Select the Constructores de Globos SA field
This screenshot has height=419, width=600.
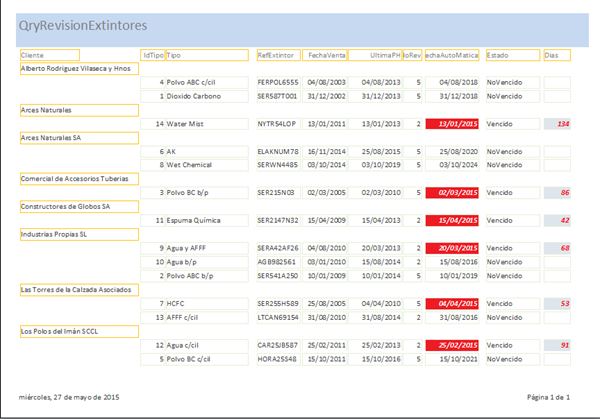point(78,206)
